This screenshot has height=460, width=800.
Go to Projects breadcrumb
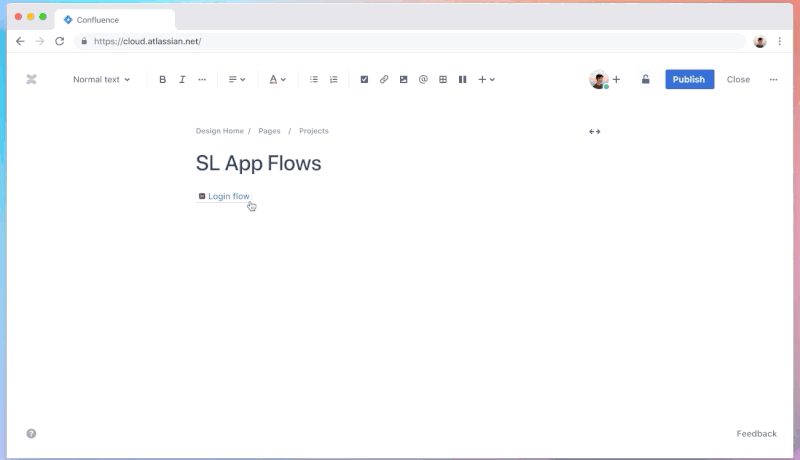click(x=314, y=131)
